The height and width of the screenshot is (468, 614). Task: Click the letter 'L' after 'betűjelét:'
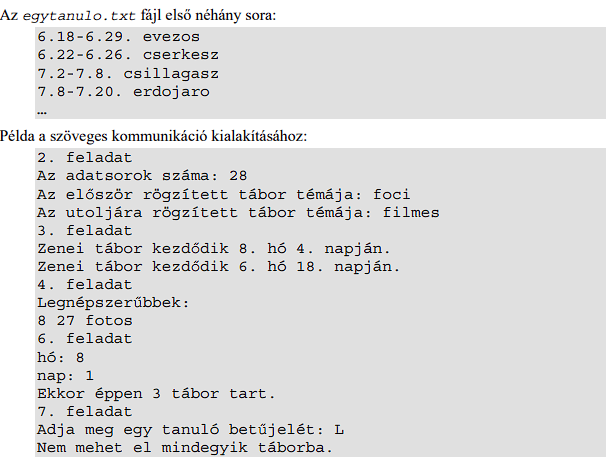pyautogui.click(x=339, y=430)
